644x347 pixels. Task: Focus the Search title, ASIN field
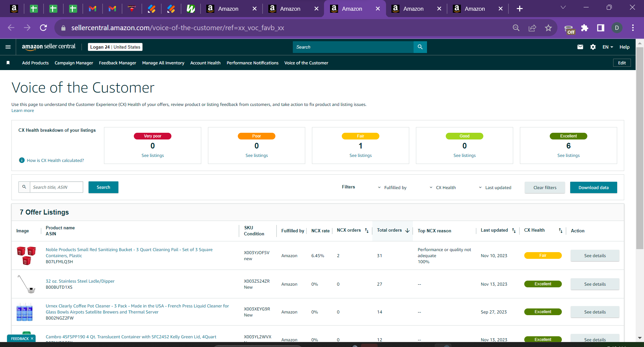point(56,187)
